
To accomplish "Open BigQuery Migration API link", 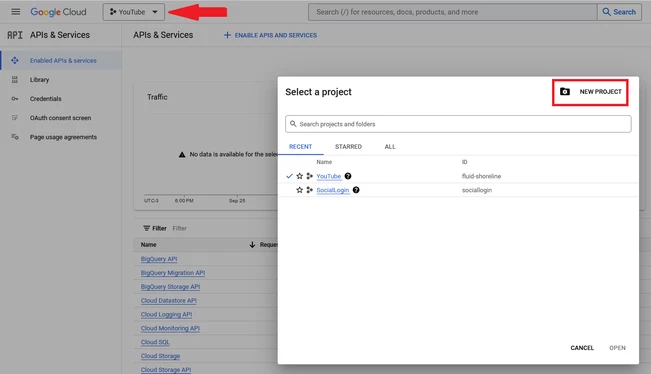I will click(x=173, y=273).
